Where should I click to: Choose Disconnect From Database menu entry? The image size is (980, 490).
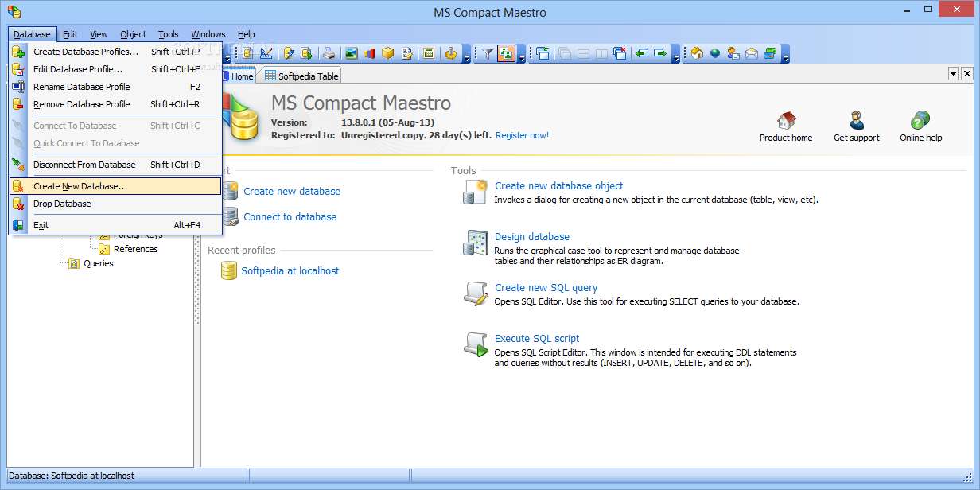click(x=115, y=165)
